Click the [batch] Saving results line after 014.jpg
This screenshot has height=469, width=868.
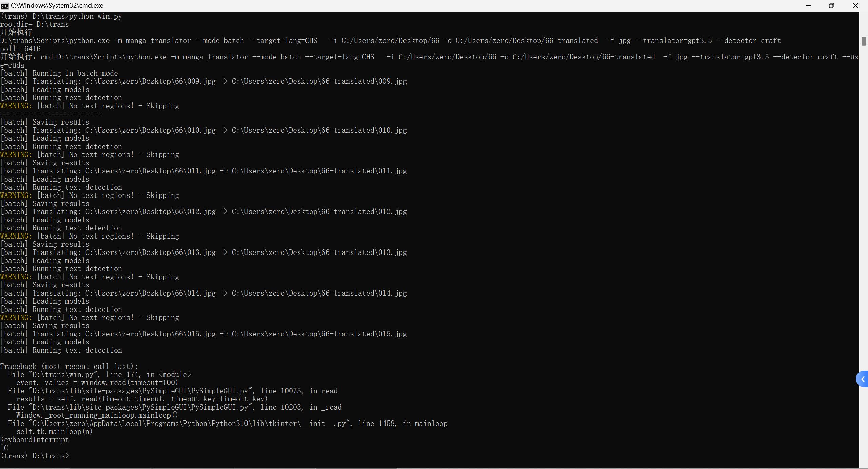click(x=45, y=325)
